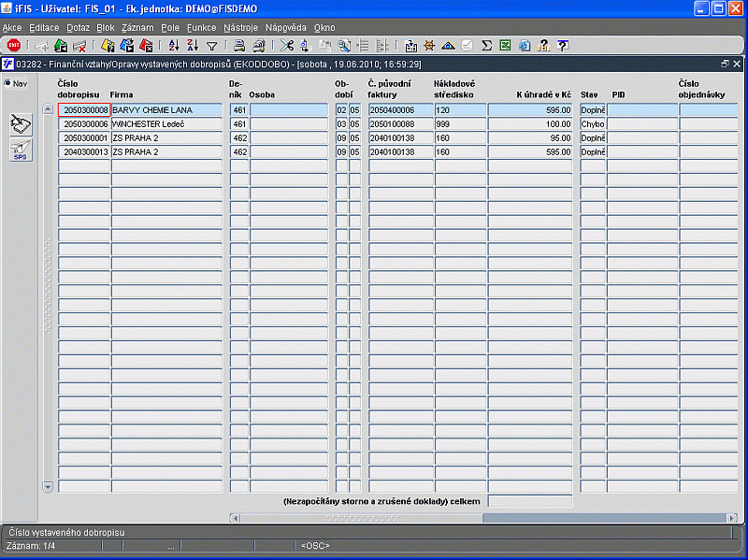Click the printer icon in toolbar
Viewport: 748px width, 560px height.
(x=239, y=45)
